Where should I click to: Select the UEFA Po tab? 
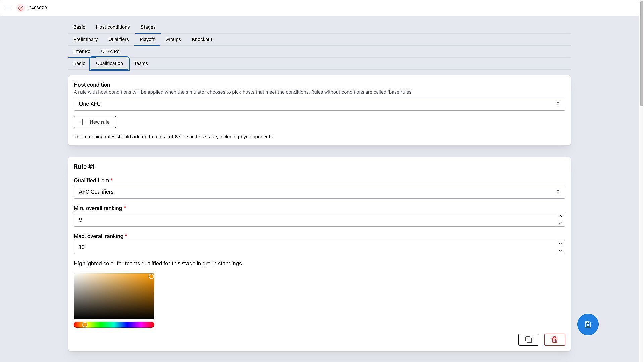(110, 51)
